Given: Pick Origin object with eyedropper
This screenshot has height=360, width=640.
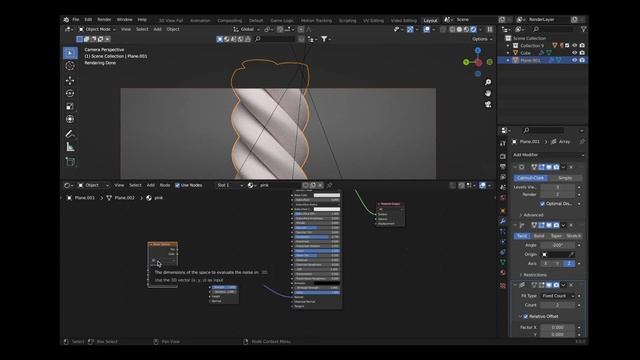Looking at the screenshot, I should [x=571, y=254].
